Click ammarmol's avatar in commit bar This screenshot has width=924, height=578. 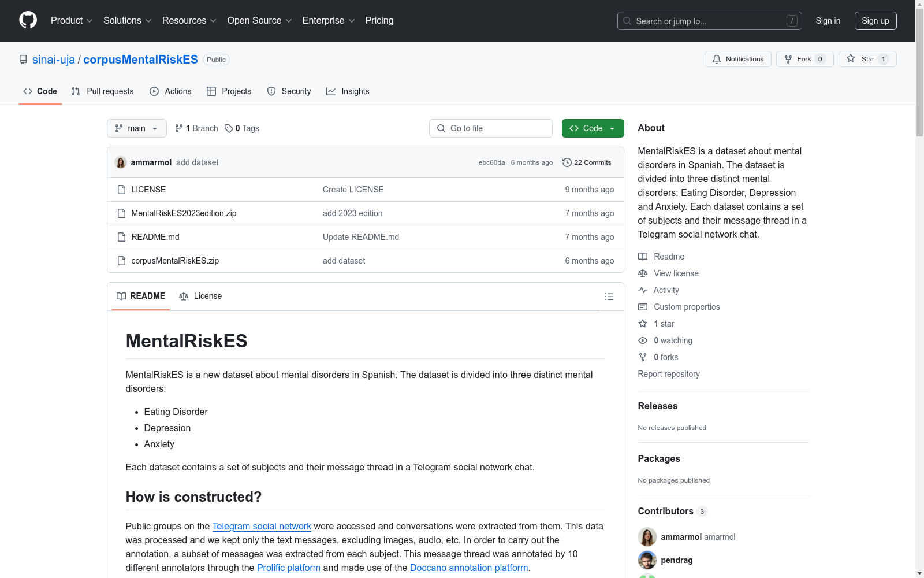(121, 162)
